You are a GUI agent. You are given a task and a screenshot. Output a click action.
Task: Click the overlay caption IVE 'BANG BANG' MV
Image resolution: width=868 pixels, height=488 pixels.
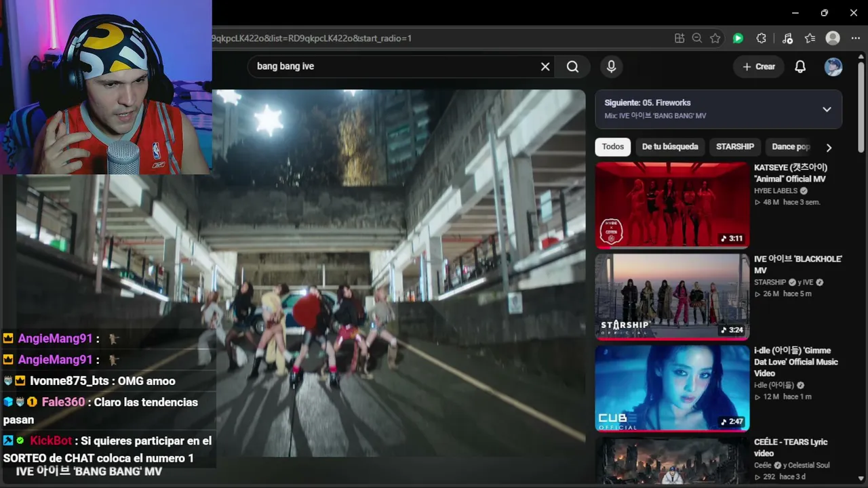pyautogui.click(x=89, y=471)
